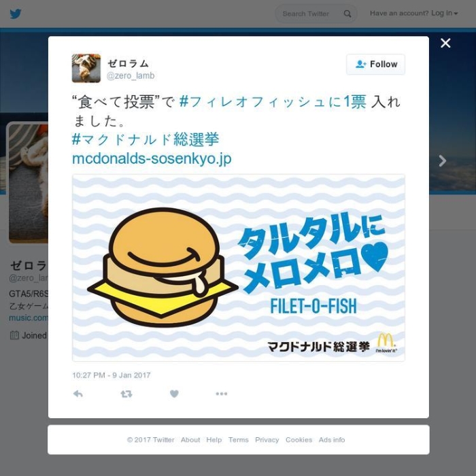Open the Log in dropdown
This screenshot has height=476, width=476.
point(445,14)
